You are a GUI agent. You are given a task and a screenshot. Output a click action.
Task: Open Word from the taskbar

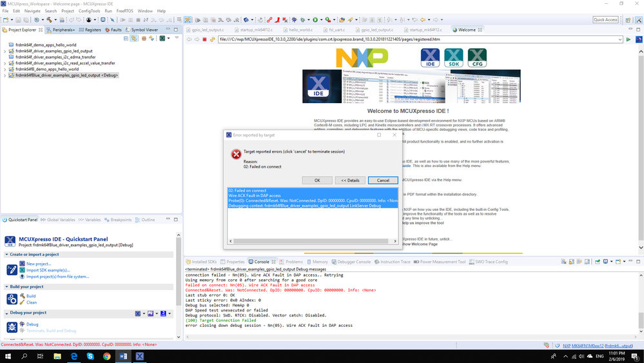(x=123, y=356)
